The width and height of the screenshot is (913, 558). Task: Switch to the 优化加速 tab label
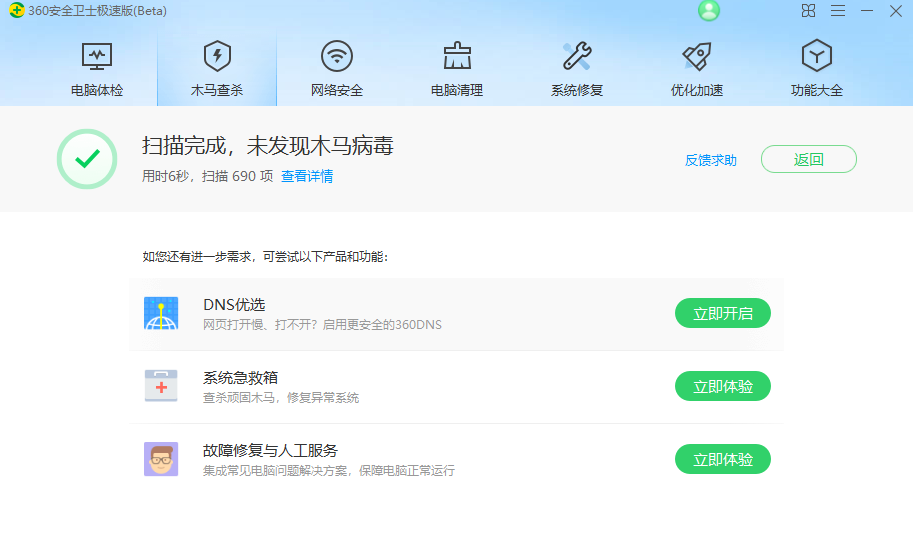click(697, 90)
